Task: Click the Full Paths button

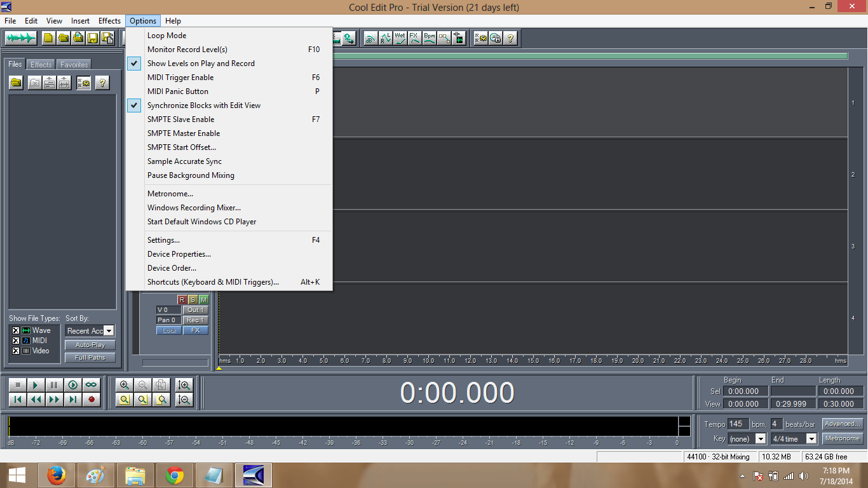Action: point(90,358)
